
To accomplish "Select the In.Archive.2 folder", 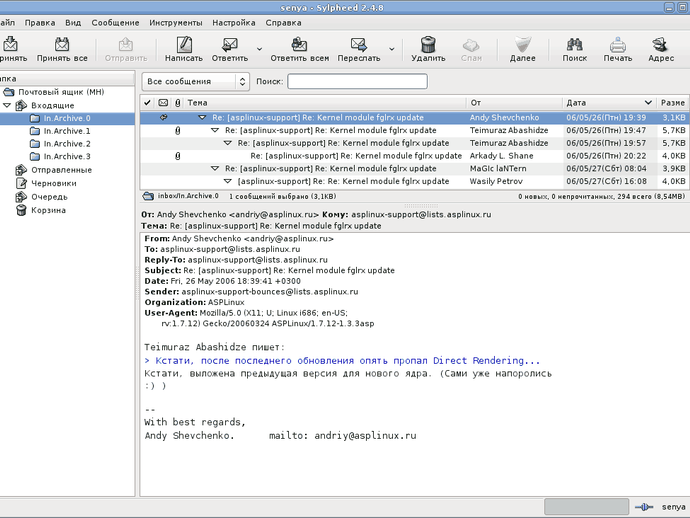I will pos(67,144).
